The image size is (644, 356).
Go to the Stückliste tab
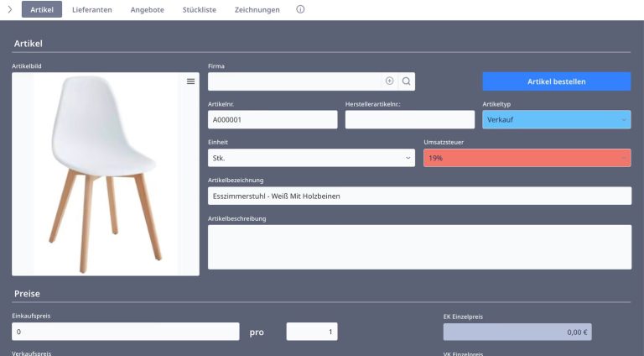click(200, 9)
